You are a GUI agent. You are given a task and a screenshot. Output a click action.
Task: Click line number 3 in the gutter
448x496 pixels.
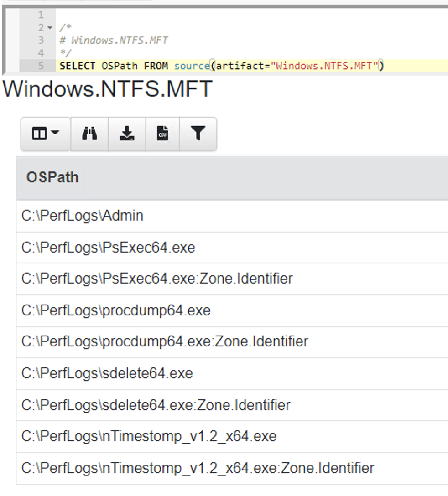click(x=41, y=40)
